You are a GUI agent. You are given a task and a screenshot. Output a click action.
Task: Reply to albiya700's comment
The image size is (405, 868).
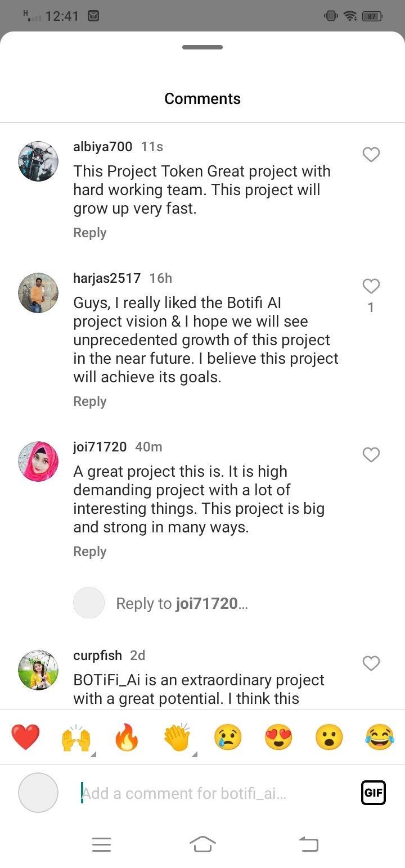pyautogui.click(x=90, y=233)
